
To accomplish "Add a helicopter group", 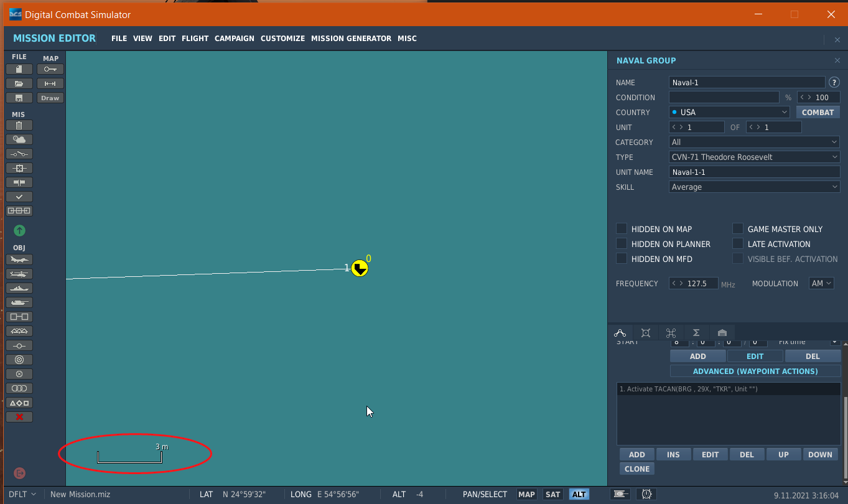I will [x=19, y=274].
